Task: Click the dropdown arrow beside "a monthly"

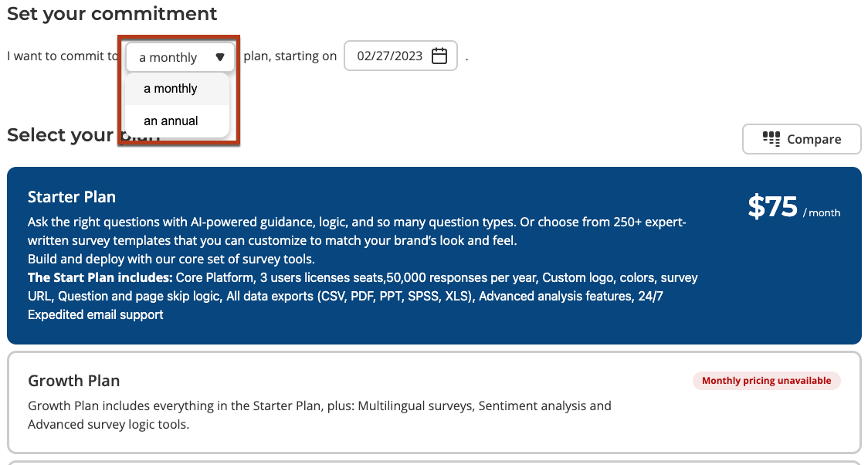Action: 220,57
